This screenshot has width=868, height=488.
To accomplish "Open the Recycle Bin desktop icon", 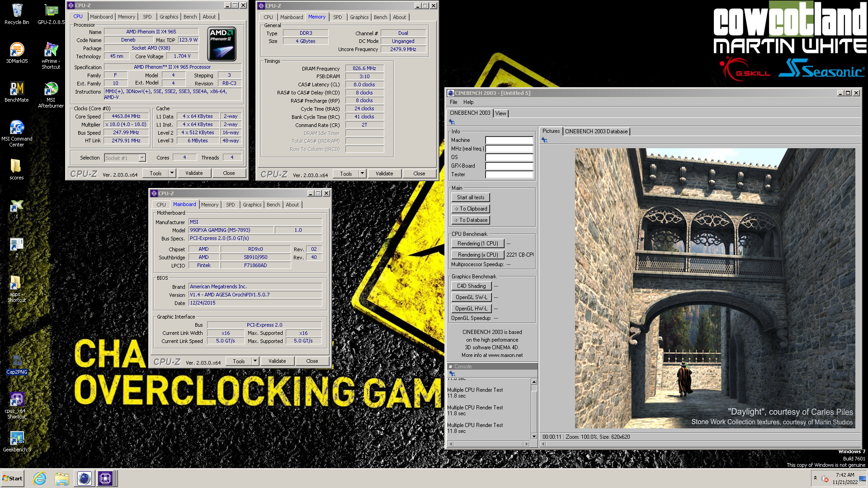I will click(17, 14).
